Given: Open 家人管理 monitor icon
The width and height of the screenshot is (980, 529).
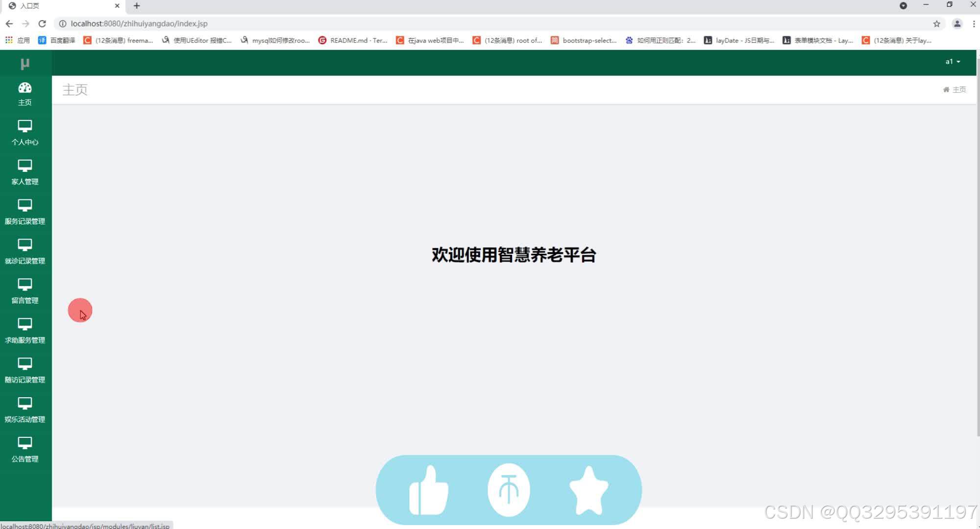Looking at the screenshot, I should [x=25, y=166].
